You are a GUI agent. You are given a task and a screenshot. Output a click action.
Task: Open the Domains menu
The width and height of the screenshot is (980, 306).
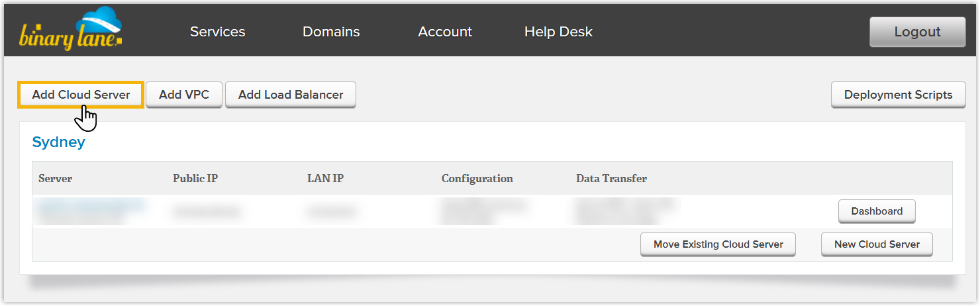331,32
